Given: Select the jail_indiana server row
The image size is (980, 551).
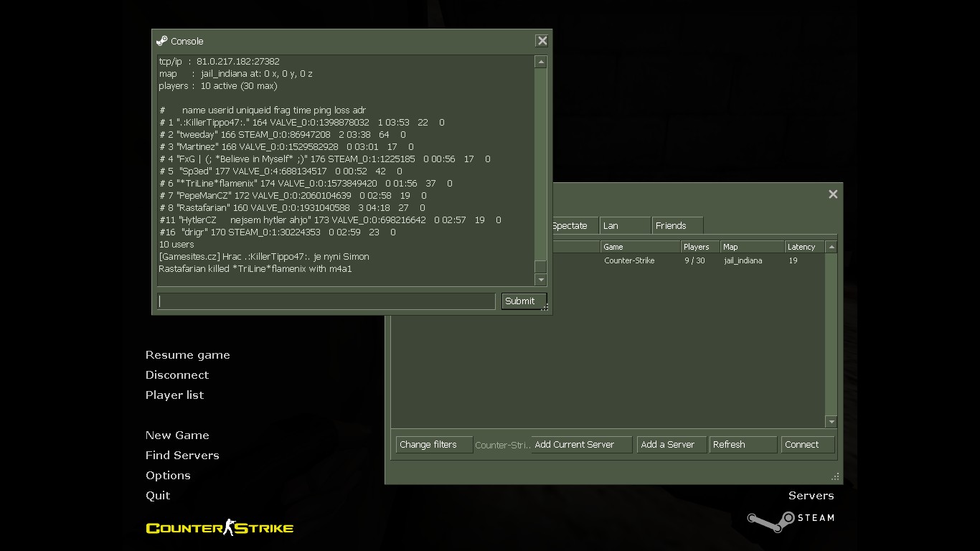Looking at the screenshot, I should pos(689,260).
